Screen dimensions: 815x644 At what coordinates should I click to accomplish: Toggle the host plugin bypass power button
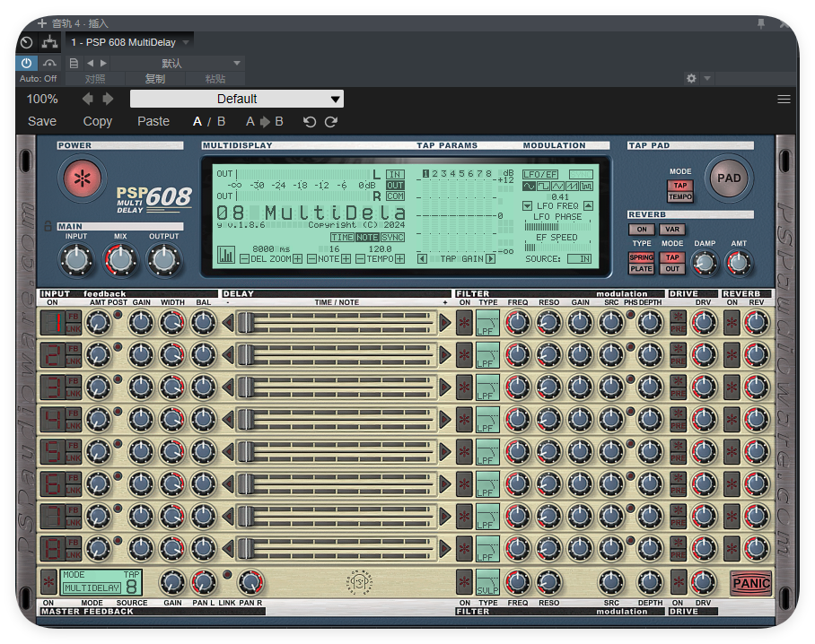click(27, 64)
